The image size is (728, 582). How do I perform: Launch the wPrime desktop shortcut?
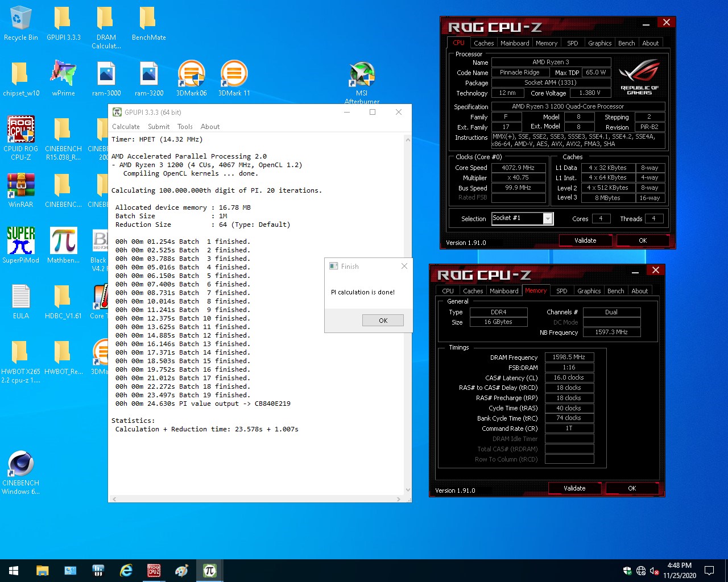pos(63,79)
